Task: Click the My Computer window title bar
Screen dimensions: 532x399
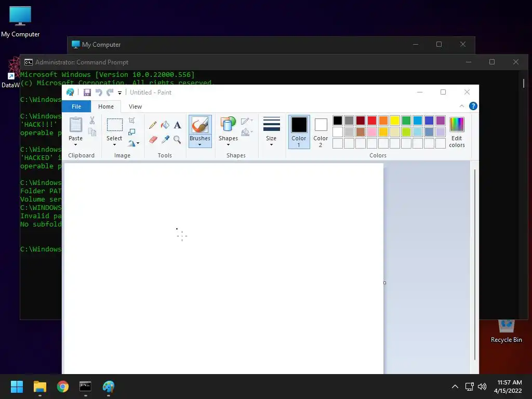Action: coord(271,45)
